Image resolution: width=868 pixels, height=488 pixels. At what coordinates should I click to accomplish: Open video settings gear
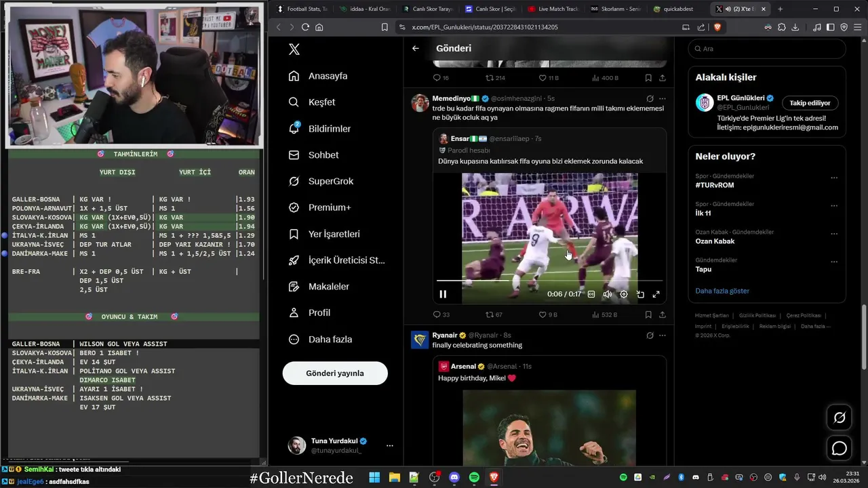624,294
